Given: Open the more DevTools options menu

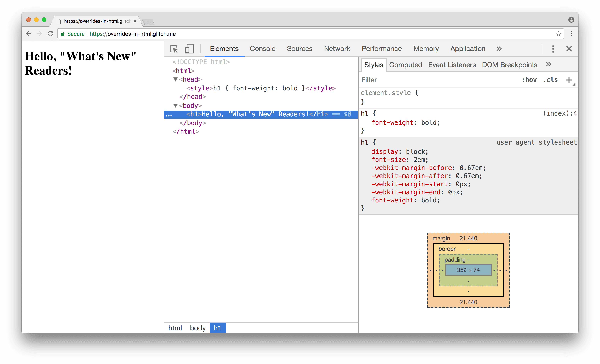Looking at the screenshot, I should coord(553,48).
